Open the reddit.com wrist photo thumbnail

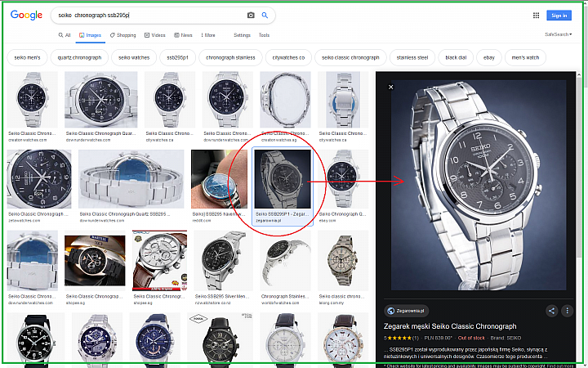(x=219, y=179)
